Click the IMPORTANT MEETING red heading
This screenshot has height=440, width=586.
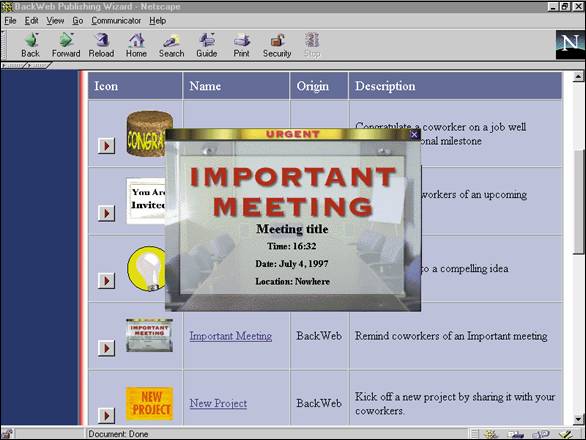(x=293, y=191)
